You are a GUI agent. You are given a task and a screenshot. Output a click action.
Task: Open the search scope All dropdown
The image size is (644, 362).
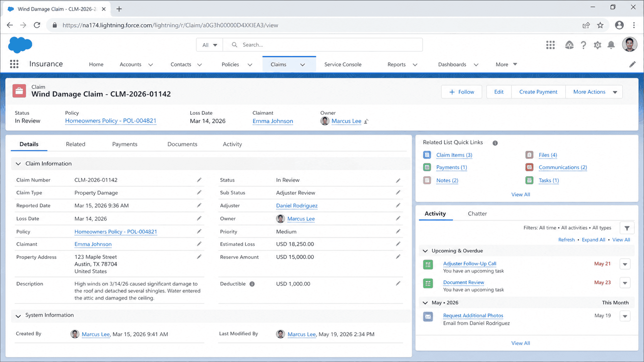[x=210, y=45]
